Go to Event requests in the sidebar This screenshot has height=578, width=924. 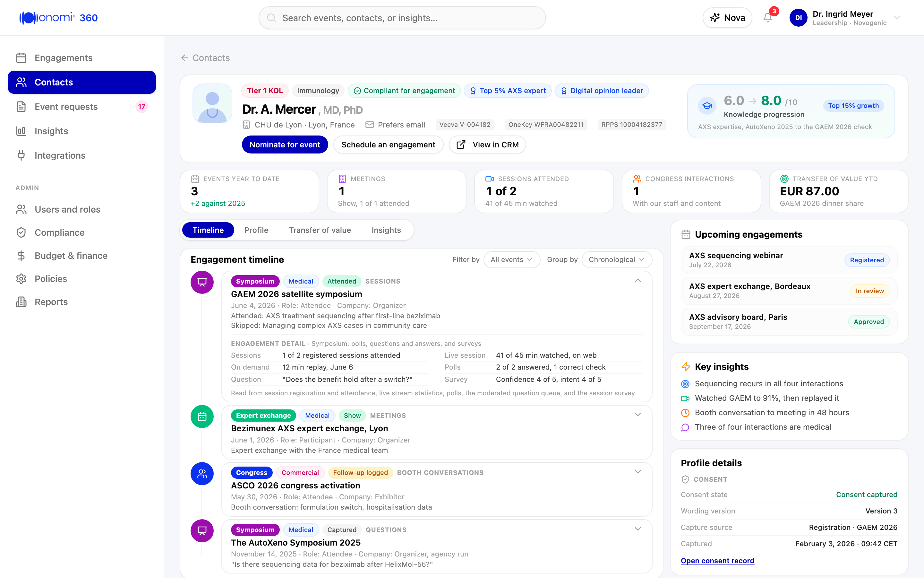click(82, 107)
